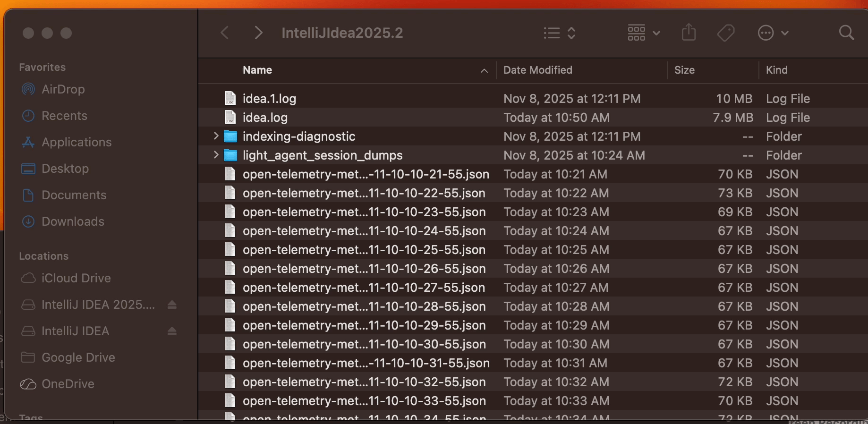
Task: Eject the IntelliJ IDEA 2025 volume
Action: coord(172,305)
